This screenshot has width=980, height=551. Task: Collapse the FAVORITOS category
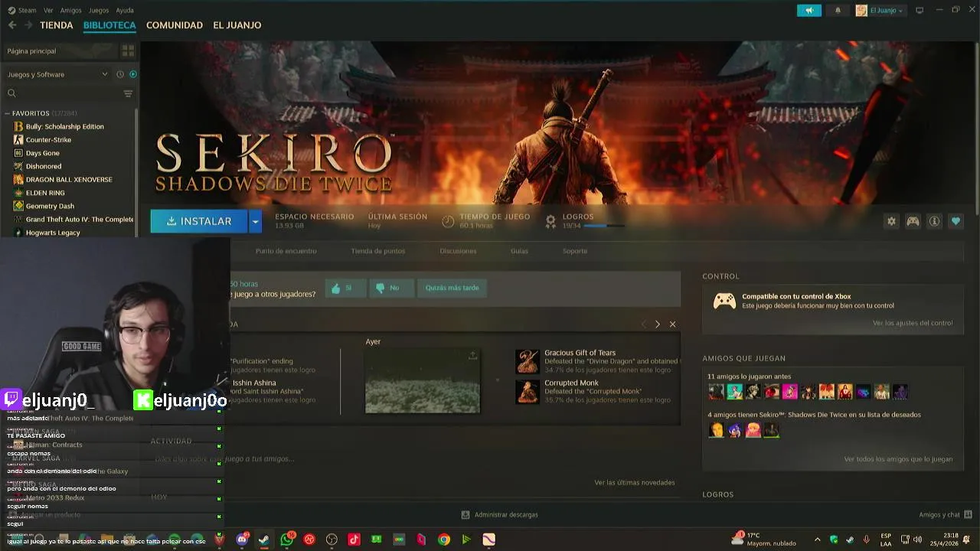(8, 113)
